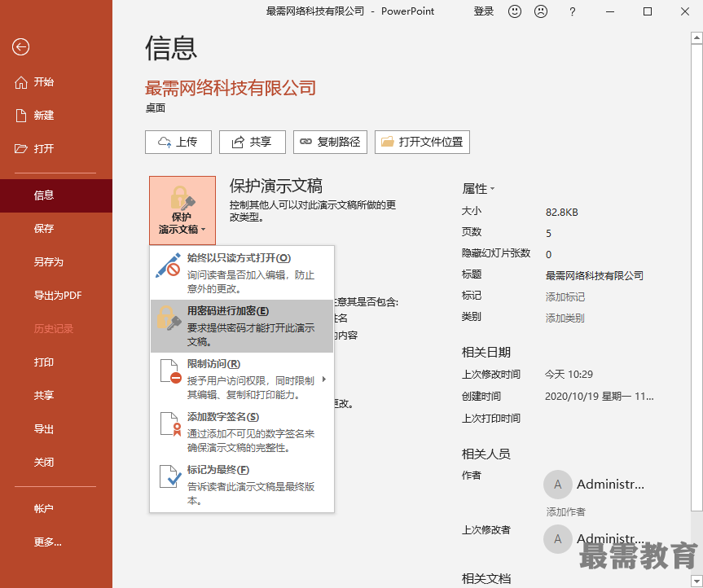703x588 pixels.
Task: Go to the 信息 sidebar tab
Action: pos(56,195)
